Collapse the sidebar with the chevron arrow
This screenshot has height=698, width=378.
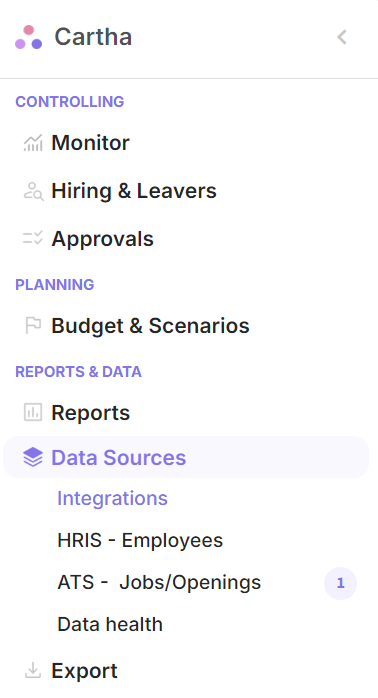point(342,37)
